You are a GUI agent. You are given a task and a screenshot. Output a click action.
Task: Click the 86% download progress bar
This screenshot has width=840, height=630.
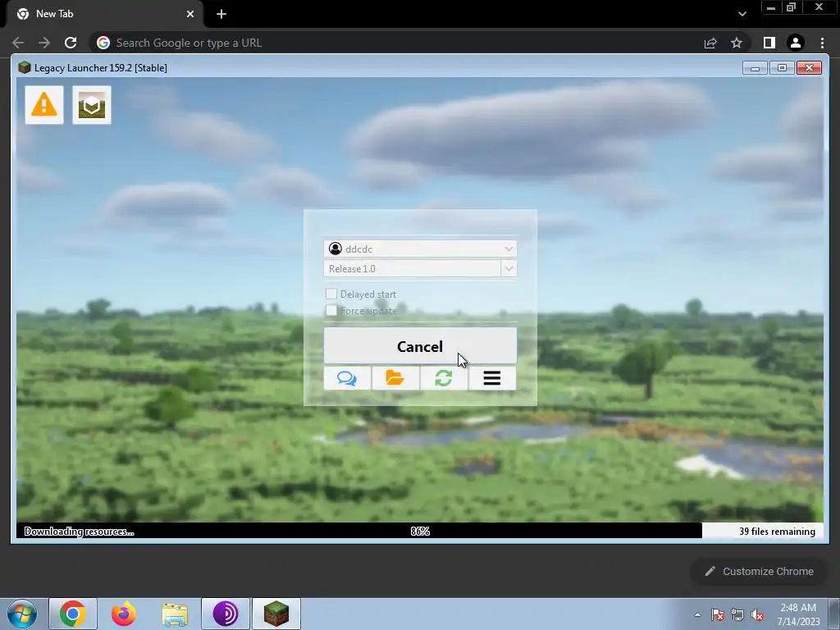(x=420, y=531)
